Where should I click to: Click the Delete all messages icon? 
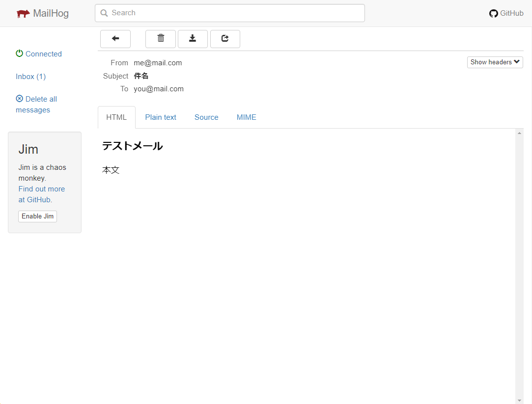[x=19, y=99]
